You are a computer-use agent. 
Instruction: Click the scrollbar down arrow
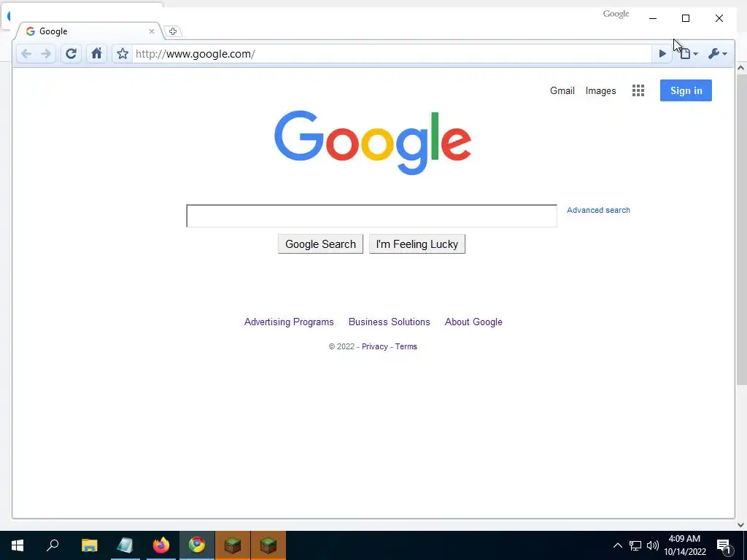(x=741, y=525)
